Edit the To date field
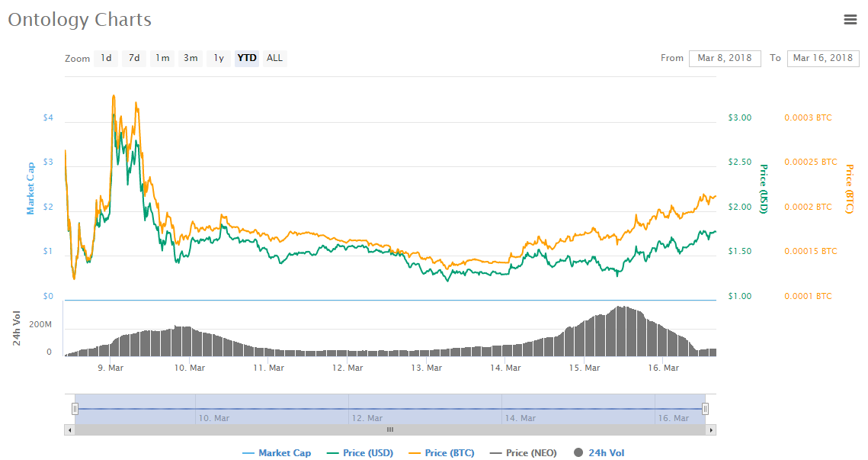The height and width of the screenshot is (460, 868). (x=822, y=58)
